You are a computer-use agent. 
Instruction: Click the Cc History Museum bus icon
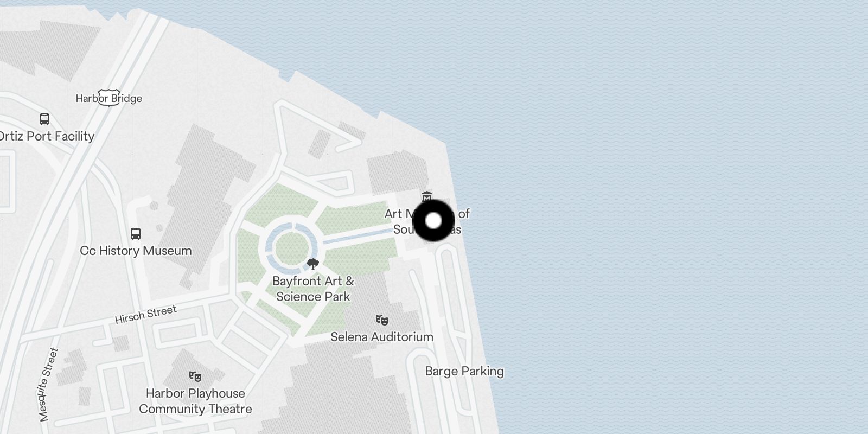(136, 234)
